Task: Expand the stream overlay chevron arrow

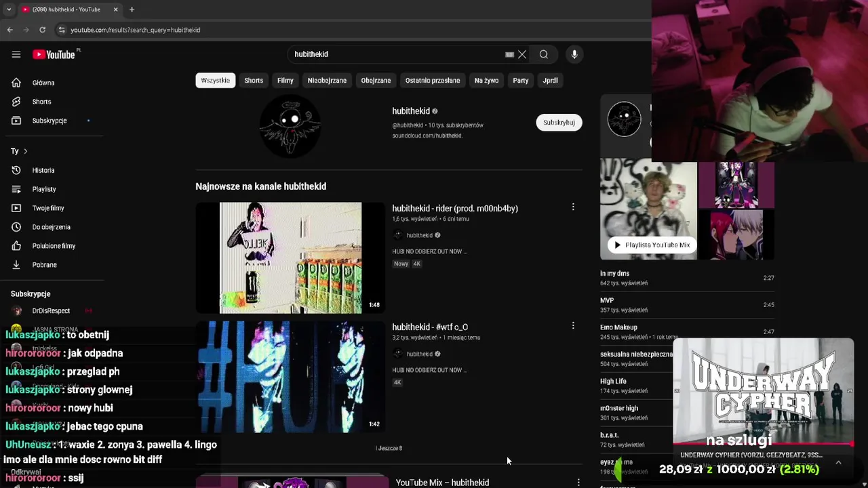Action: click(x=838, y=462)
